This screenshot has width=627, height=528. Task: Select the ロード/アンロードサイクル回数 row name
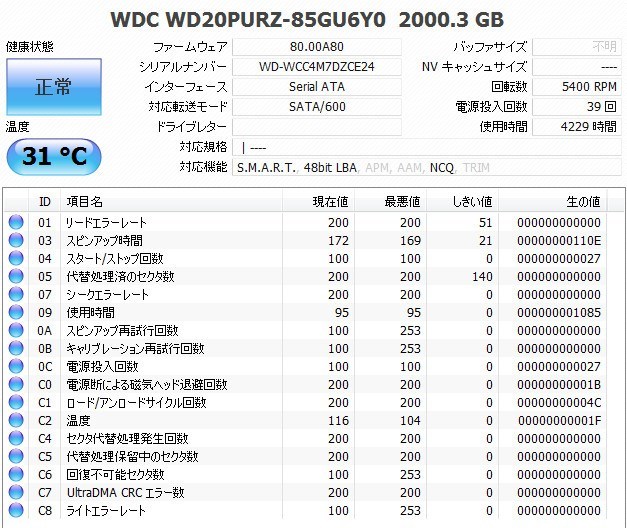136,402
